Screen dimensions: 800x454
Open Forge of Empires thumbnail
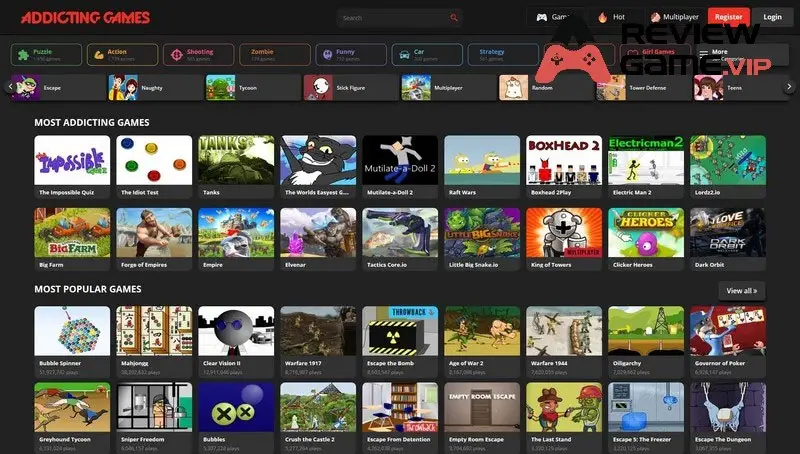click(154, 233)
